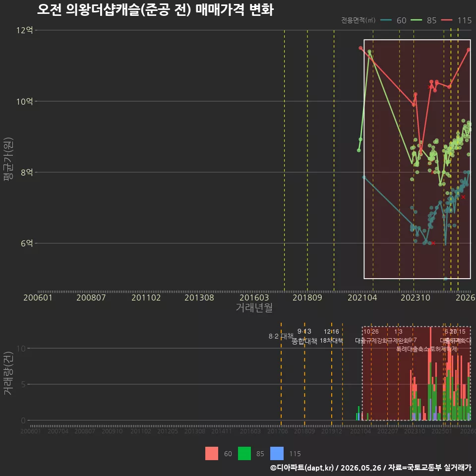Click the 200704 label on volume chart

58,431
